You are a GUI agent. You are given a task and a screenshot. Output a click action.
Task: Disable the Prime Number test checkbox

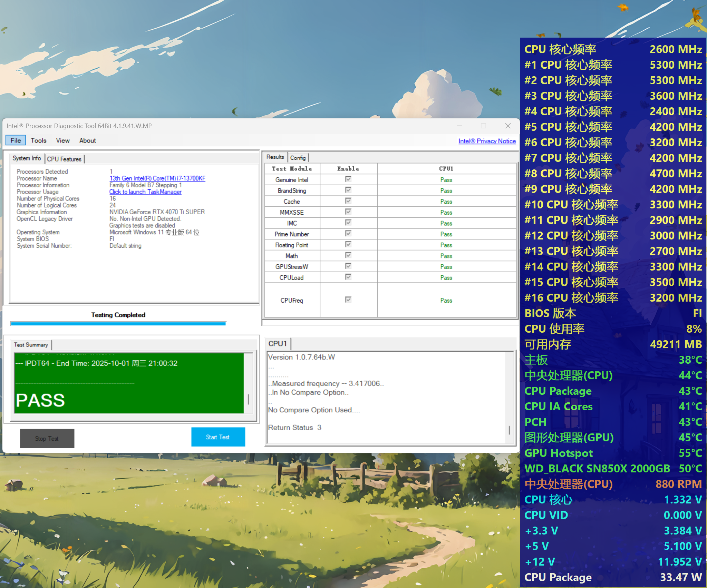(x=348, y=234)
